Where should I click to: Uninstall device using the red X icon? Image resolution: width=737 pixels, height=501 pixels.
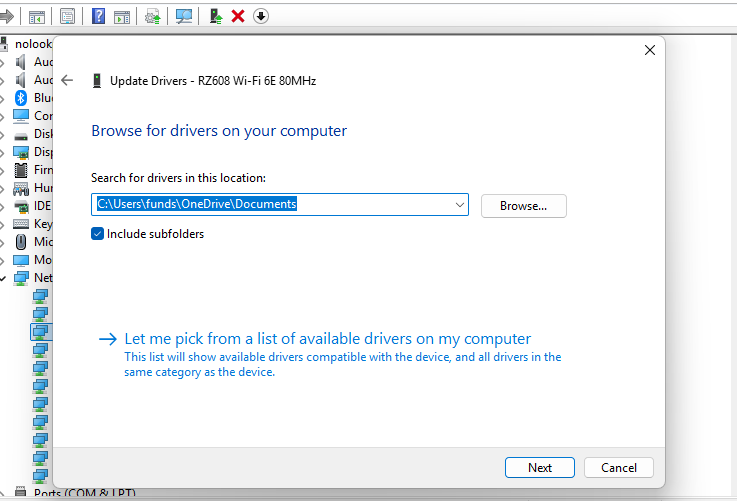(x=238, y=16)
